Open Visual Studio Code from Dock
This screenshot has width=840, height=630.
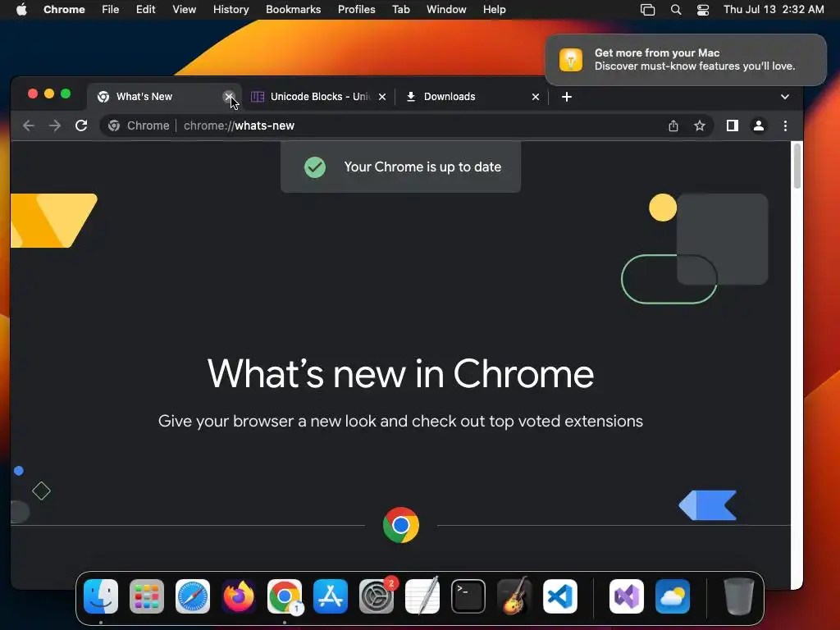(x=559, y=596)
